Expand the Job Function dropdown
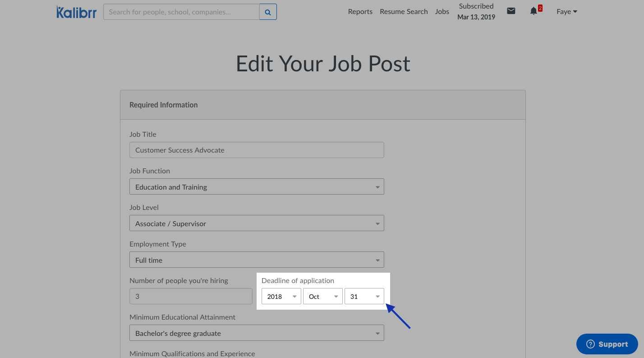Image resolution: width=644 pixels, height=358 pixels. pyautogui.click(x=257, y=187)
